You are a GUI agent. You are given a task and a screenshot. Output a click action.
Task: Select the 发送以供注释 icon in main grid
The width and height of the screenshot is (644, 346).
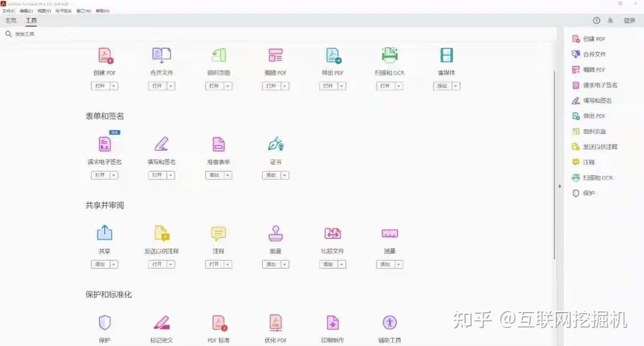click(x=162, y=233)
